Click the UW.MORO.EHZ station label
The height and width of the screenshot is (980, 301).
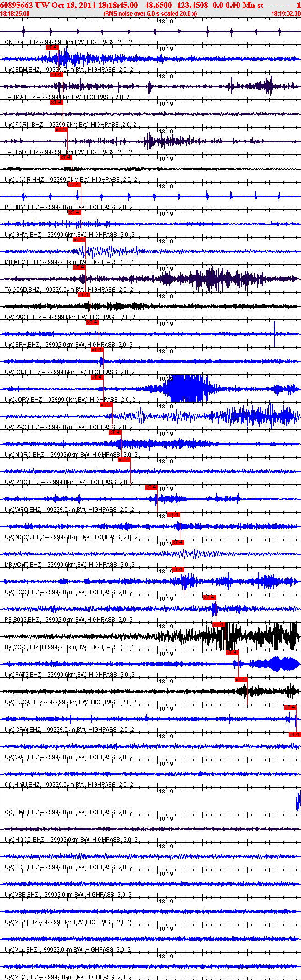pyautogui.click(x=25, y=455)
